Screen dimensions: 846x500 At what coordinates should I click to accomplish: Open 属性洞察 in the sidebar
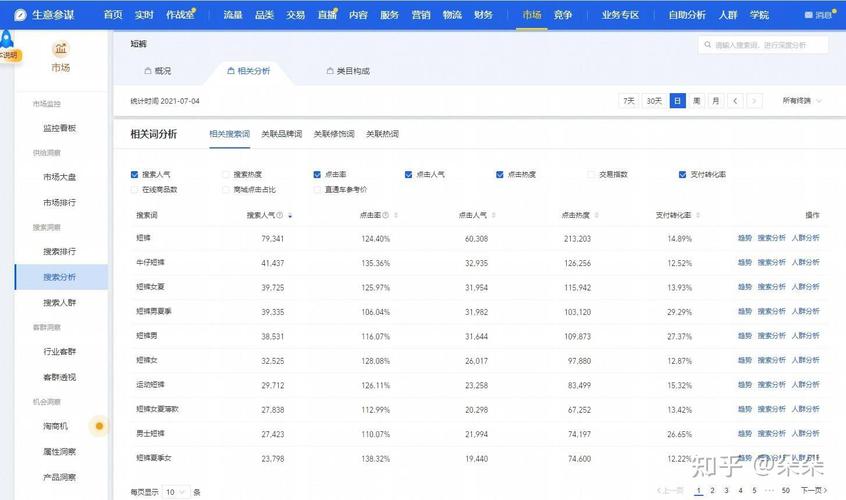click(59, 451)
